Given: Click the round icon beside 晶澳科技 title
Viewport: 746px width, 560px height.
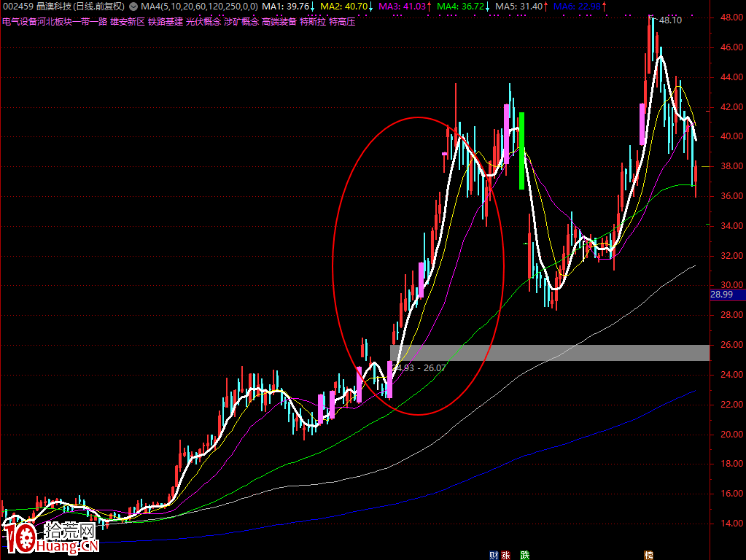Looking at the screenshot, I should point(132,7).
